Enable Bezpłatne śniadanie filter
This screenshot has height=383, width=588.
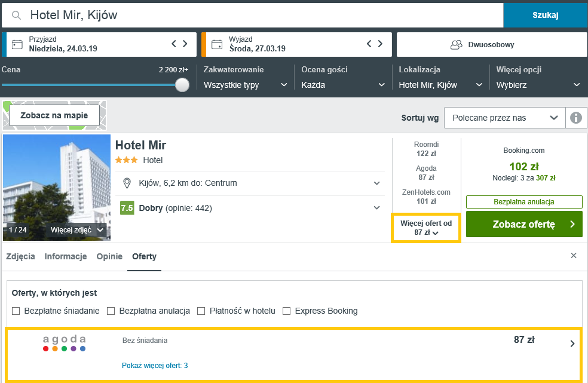point(16,311)
